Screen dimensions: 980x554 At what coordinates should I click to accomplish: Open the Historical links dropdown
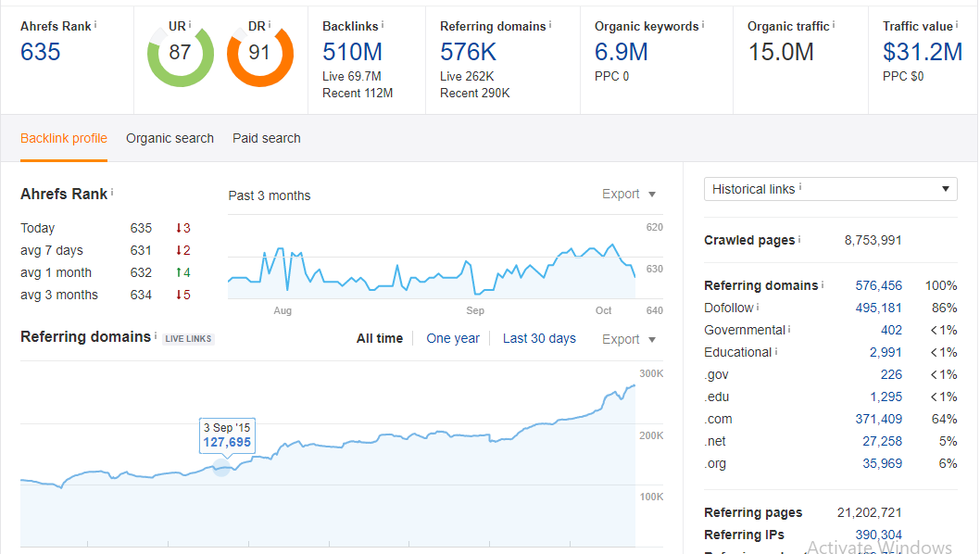tap(829, 189)
